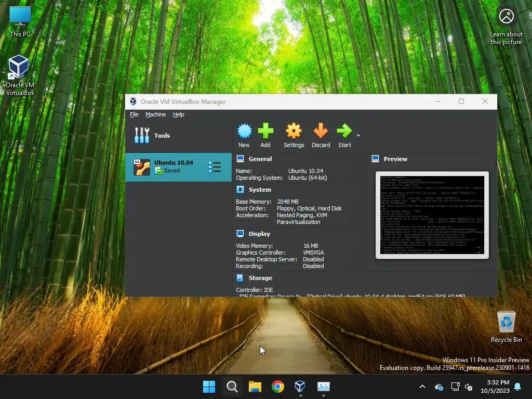Open the Help menu
Viewport: 532px width, 399px height.
click(179, 114)
